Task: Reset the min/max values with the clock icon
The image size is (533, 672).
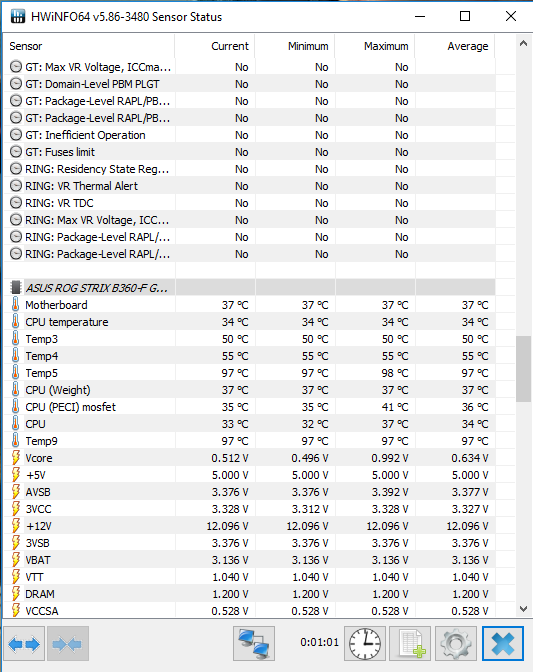Action: point(365,644)
